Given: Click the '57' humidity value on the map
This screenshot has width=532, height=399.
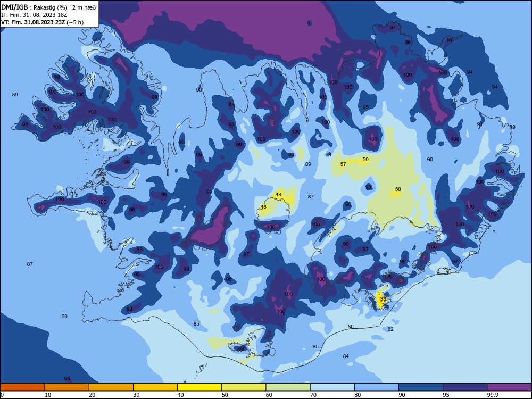Looking at the screenshot, I should [x=343, y=164].
